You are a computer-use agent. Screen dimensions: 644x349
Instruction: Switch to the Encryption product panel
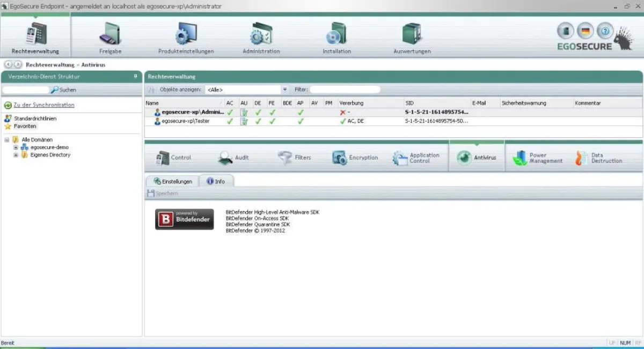tap(356, 157)
